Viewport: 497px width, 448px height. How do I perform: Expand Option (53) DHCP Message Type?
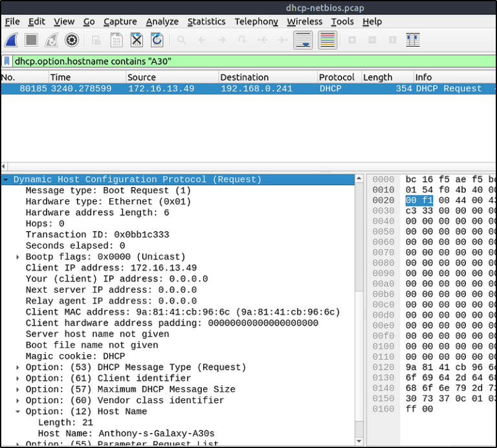point(18,367)
